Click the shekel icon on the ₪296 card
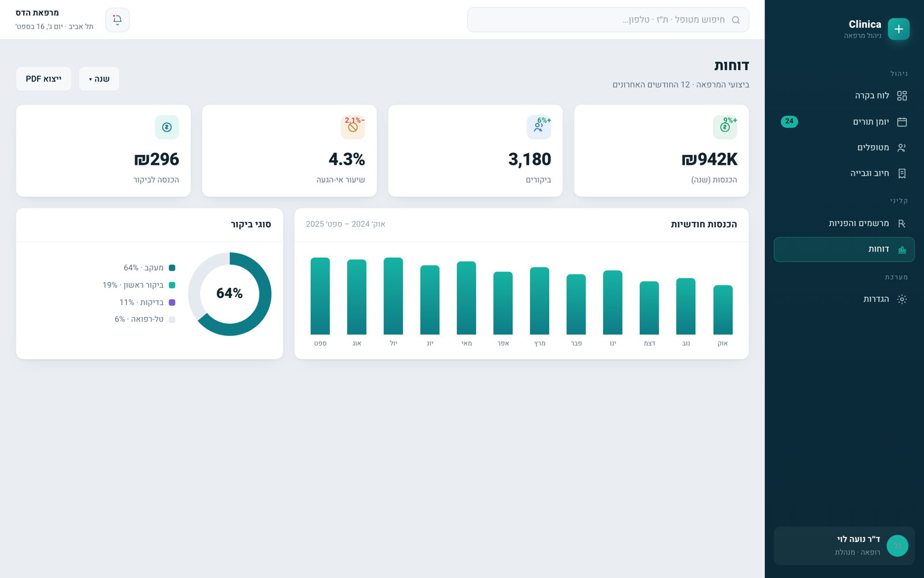 tap(167, 127)
